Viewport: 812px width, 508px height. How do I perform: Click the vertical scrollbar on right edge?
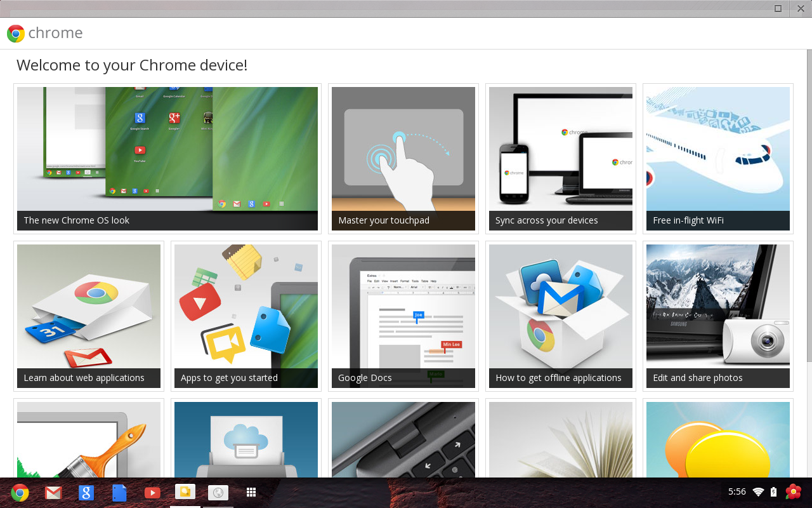809,190
